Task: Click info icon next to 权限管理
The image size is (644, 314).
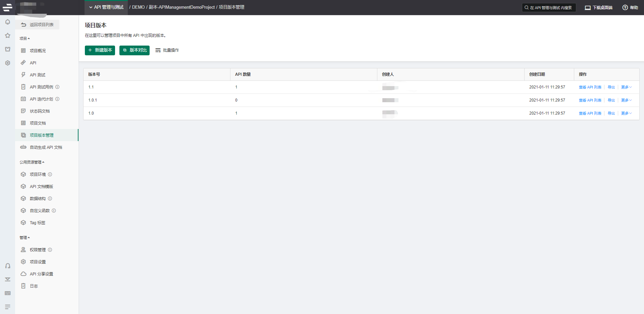Action: pyautogui.click(x=50, y=250)
